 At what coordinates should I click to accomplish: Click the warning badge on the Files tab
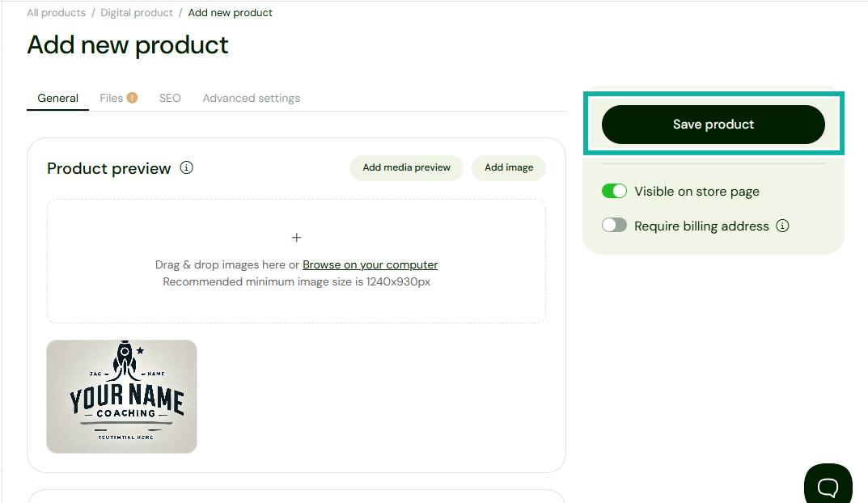[x=132, y=97]
